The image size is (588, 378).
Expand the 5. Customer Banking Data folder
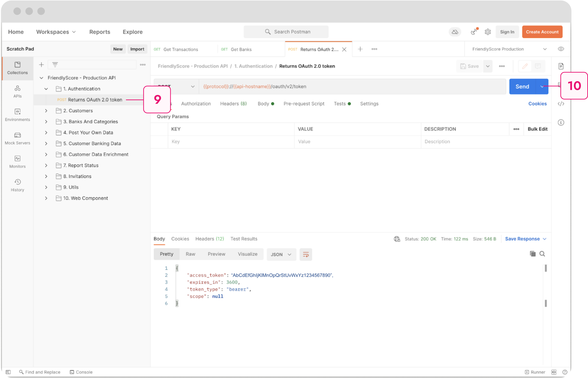tap(46, 143)
